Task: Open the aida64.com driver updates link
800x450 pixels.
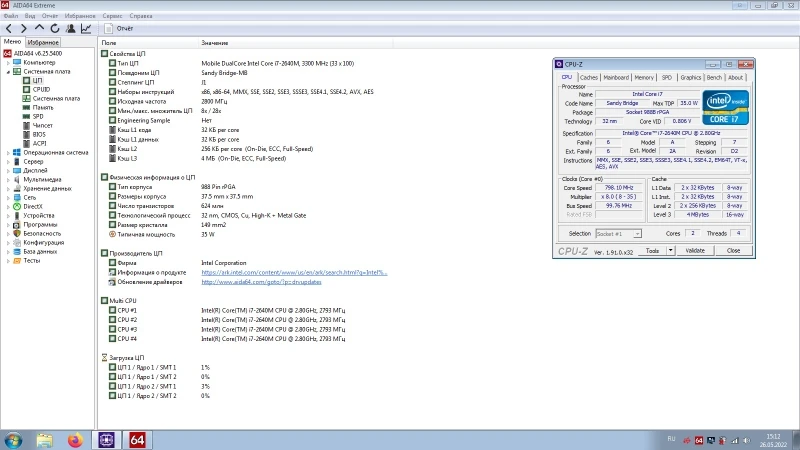Action: [x=261, y=282]
